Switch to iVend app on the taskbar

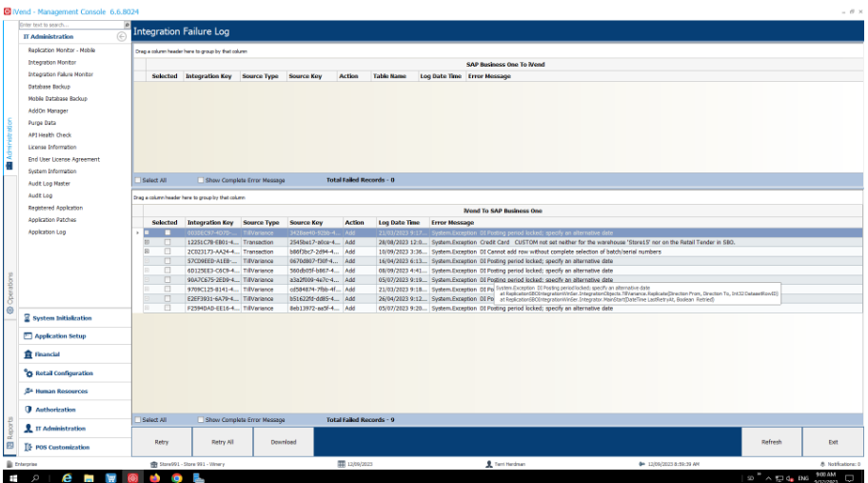[x=133, y=478]
